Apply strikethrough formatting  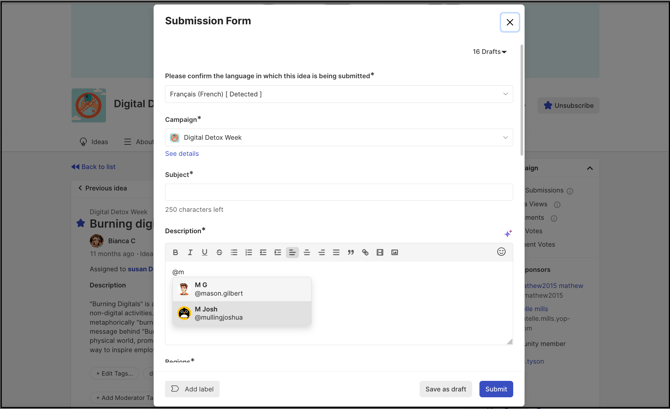[219, 253]
